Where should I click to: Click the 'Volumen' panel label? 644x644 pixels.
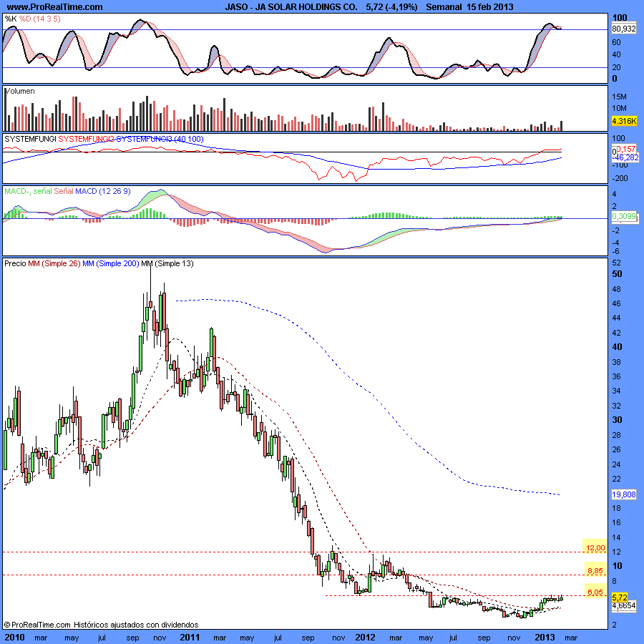(20, 91)
